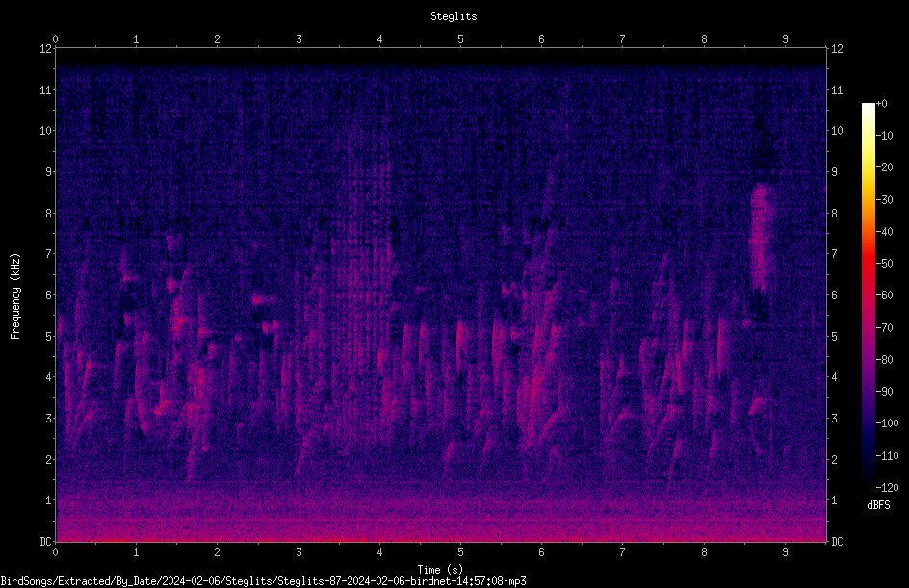Click the -80 mark on color scale

[885, 360]
